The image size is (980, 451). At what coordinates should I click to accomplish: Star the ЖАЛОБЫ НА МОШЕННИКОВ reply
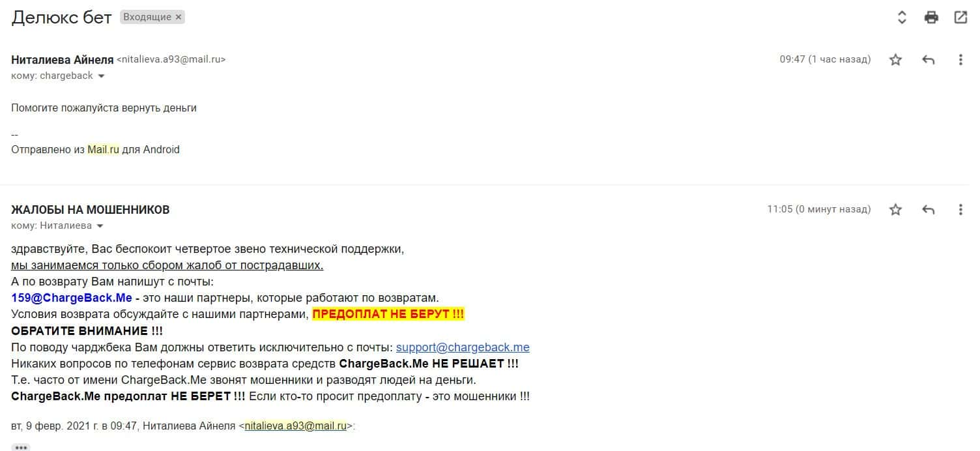(x=895, y=210)
